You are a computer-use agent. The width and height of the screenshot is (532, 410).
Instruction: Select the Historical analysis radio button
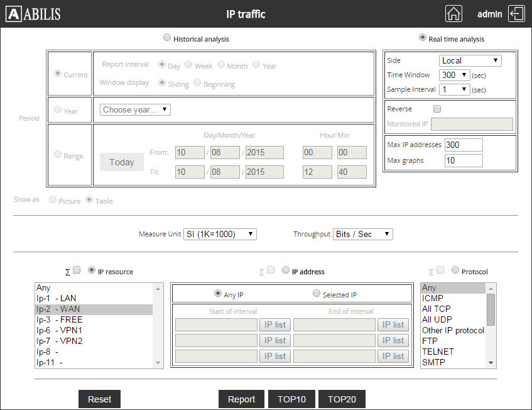coord(167,37)
